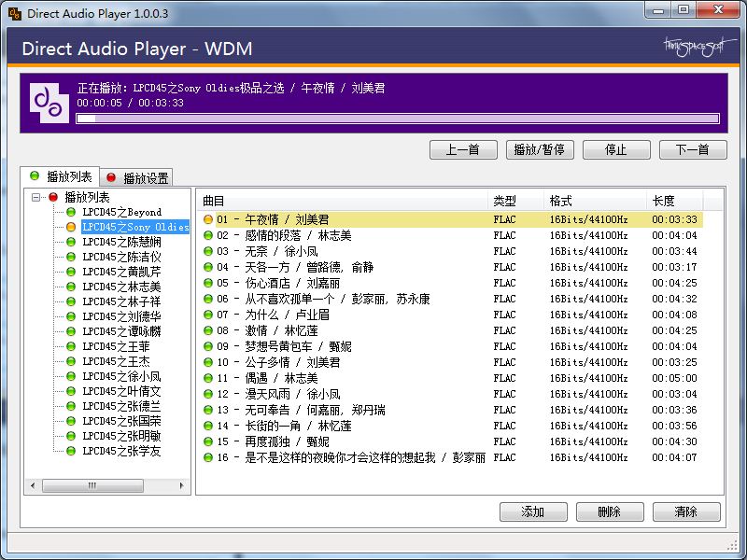Image resolution: width=747 pixels, height=560 pixels.
Task: Click green icon of track 07 为什么
Action: pyautogui.click(x=208, y=315)
